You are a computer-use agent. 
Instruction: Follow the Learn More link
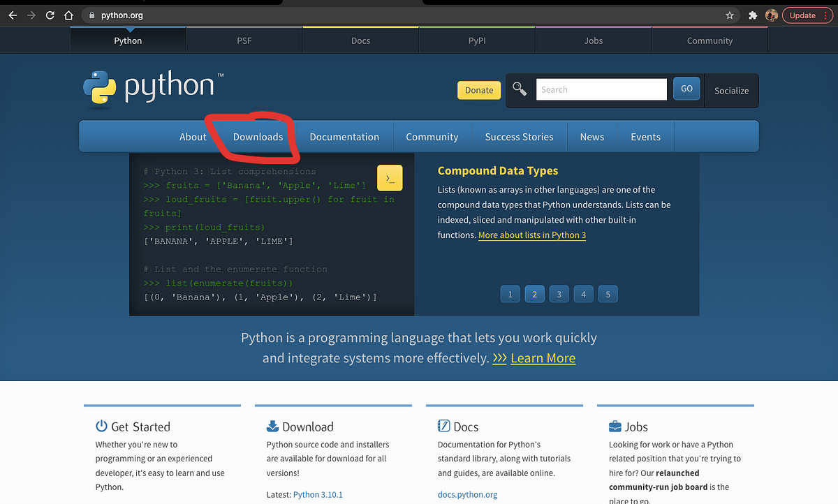[x=543, y=358]
